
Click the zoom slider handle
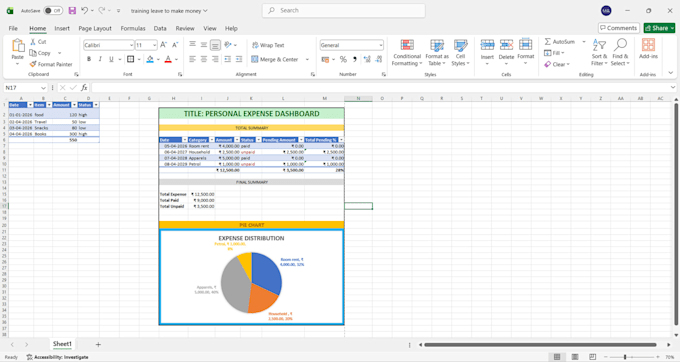pos(625,357)
